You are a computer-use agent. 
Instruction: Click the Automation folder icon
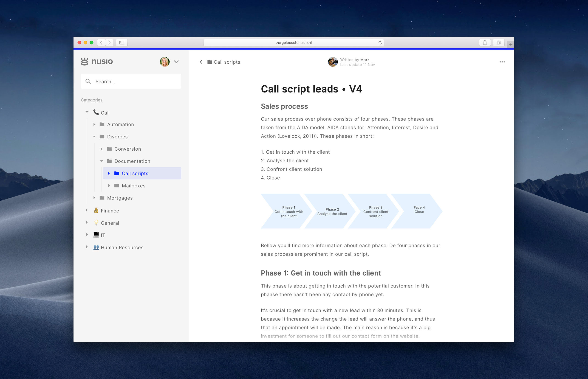pos(102,124)
